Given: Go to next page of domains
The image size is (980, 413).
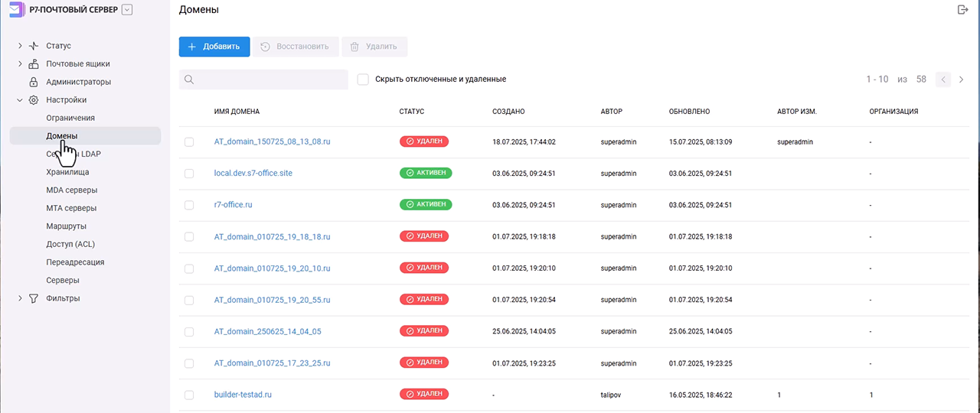Looking at the screenshot, I should (x=962, y=80).
